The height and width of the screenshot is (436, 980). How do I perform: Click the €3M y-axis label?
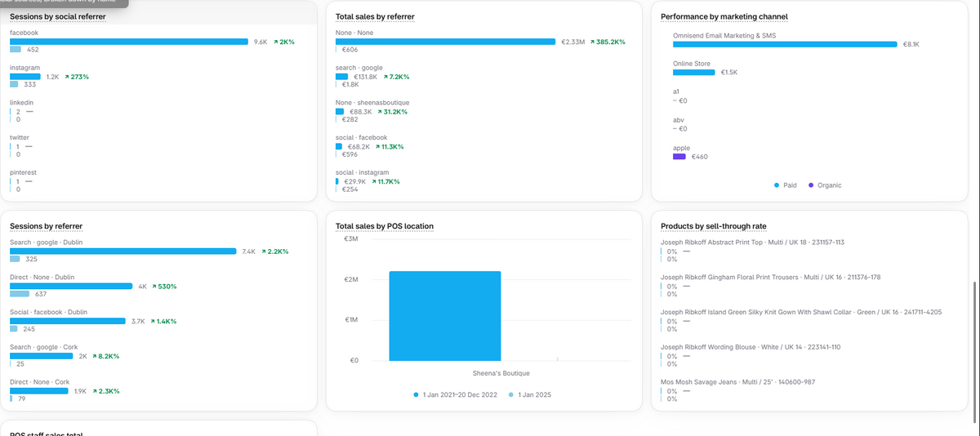pos(351,239)
